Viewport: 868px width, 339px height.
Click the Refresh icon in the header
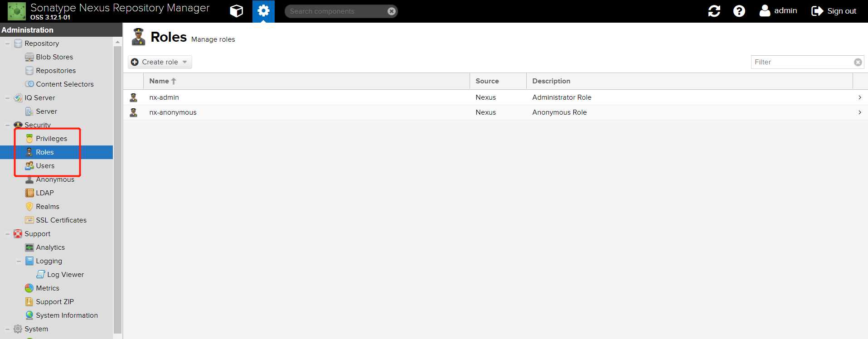coord(714,11)
